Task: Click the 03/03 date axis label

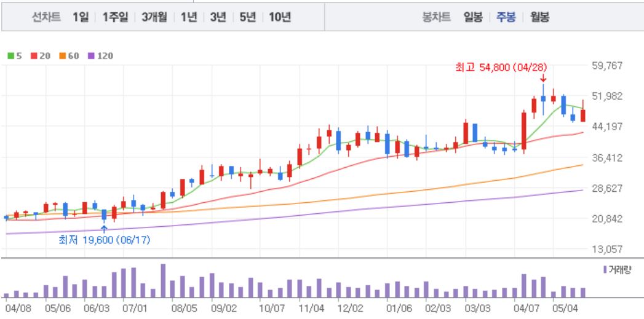Action: pos(477,309)
